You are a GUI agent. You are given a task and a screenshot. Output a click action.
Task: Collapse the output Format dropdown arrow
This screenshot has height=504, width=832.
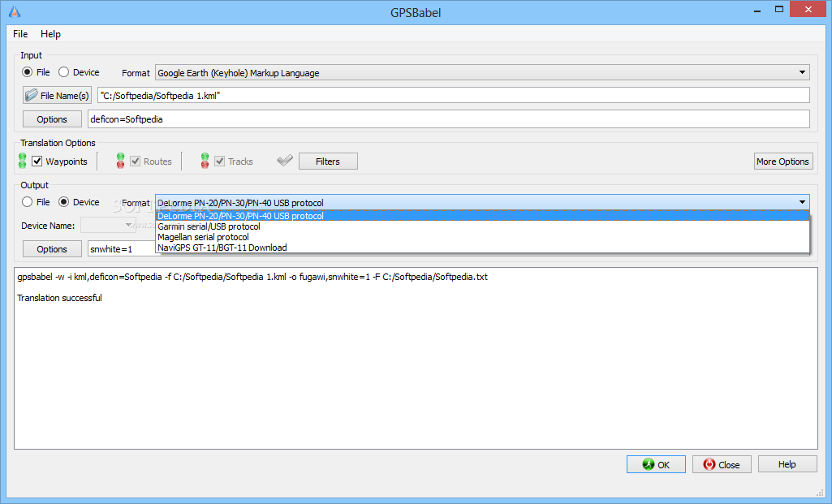802,202
